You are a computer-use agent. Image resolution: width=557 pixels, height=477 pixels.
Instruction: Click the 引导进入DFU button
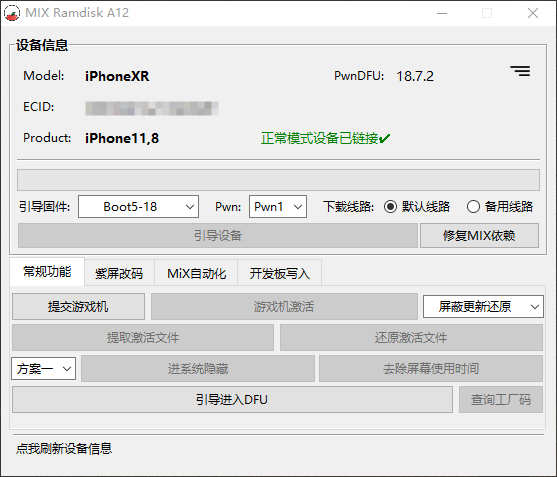(232, 400)
